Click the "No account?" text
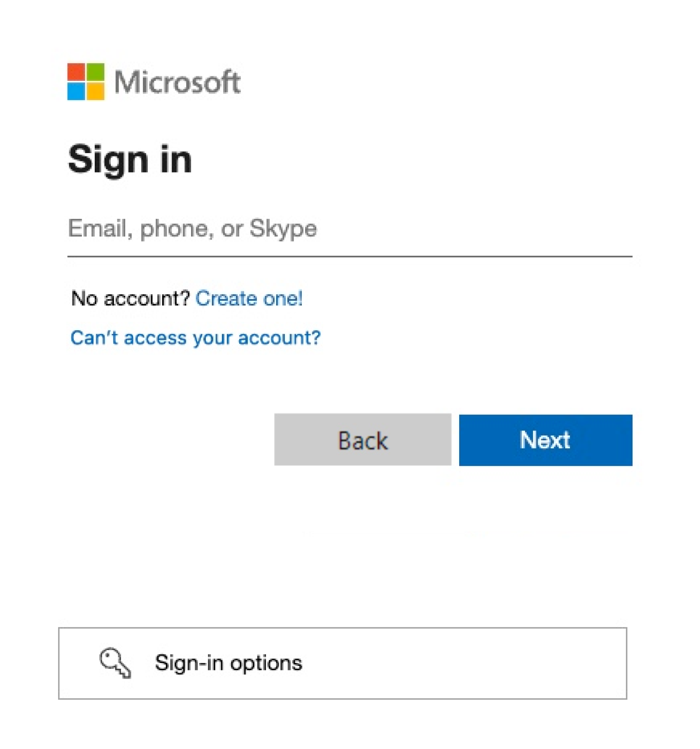This screenshot has height=749, width=700. tap(130, 298)
